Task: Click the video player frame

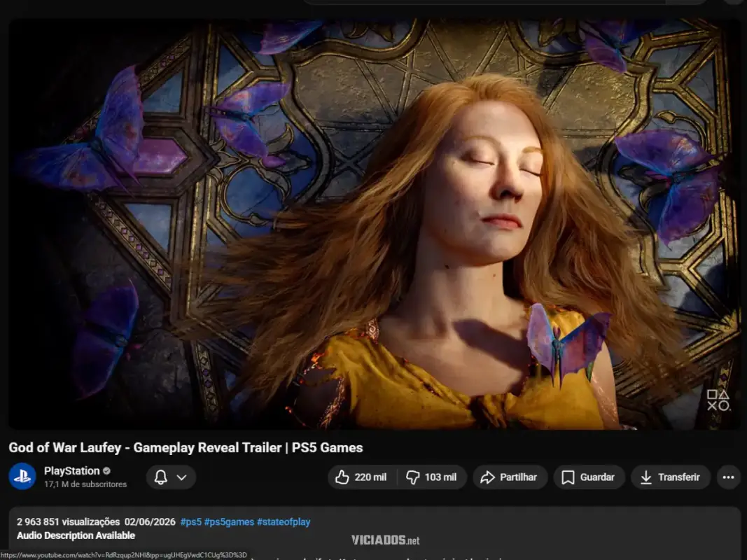Action: tap(375, 224)
